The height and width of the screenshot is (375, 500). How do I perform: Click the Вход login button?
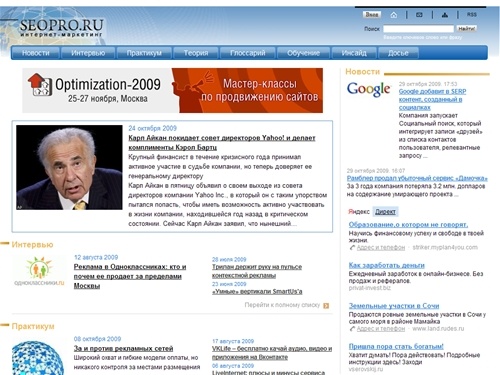[x=372, y=15]
